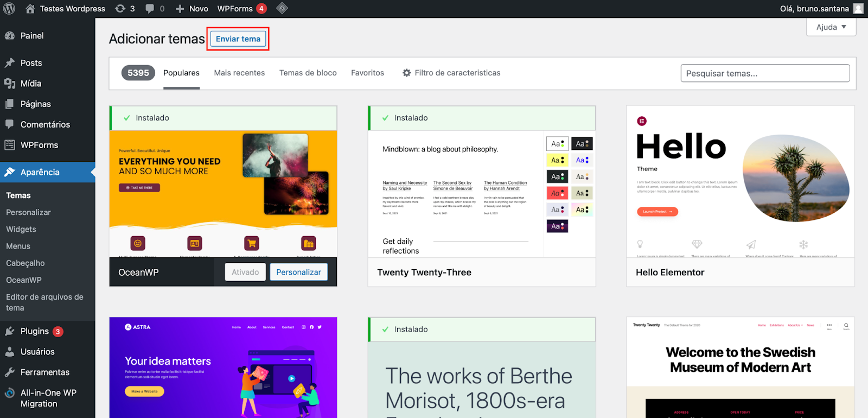Image resolution: width=868 pixels, height=418 pixels.
Task: Click the Pesquisar temas search field
Action: point(765,73)
